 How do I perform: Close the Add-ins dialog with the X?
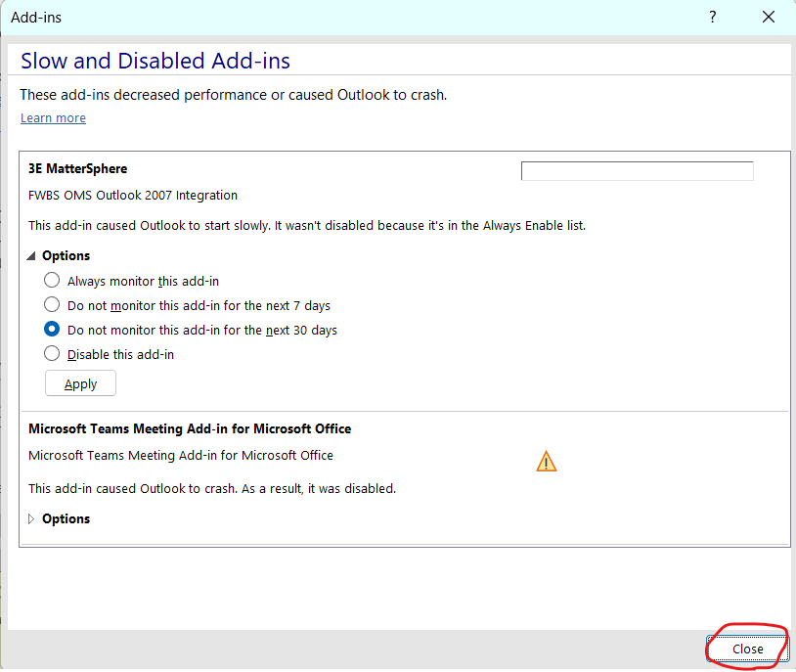click(768, 18)
